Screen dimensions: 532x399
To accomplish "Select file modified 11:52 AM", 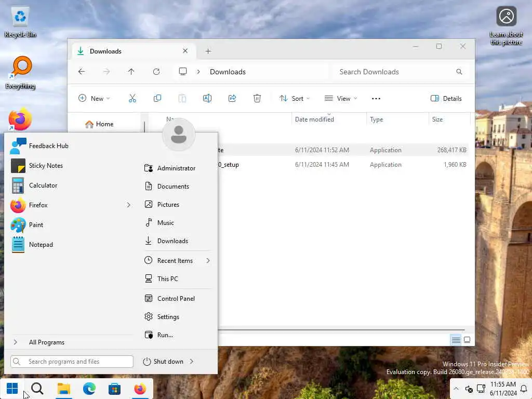I will 343,150.
